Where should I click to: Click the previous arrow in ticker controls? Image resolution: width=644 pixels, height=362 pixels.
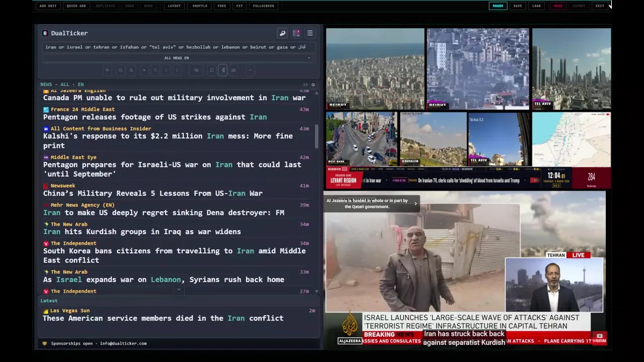click(166, 70)
